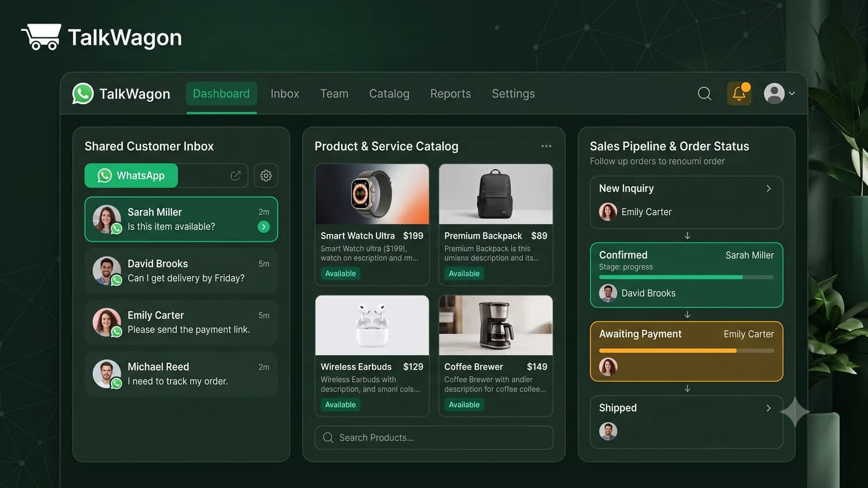Click the Confirmed stage progress bar
Viewport: 868px width, 488px height.
pos(686,277)
